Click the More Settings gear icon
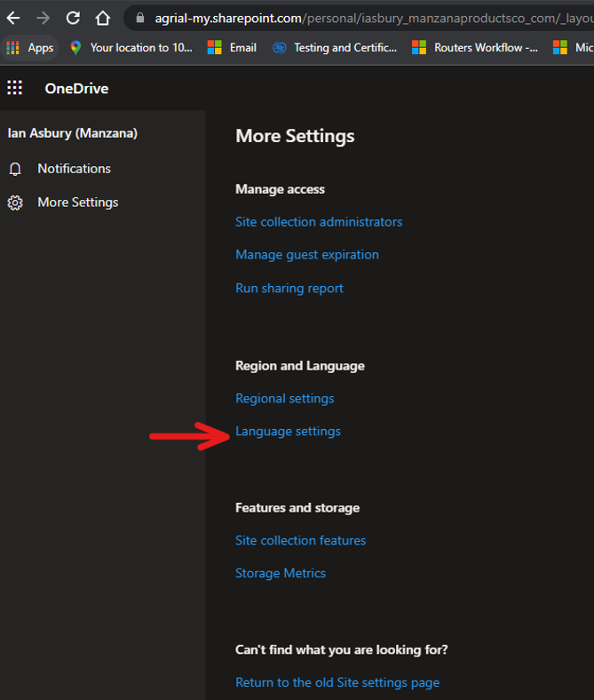Viewport: 594px width, 700px height. 15,203
